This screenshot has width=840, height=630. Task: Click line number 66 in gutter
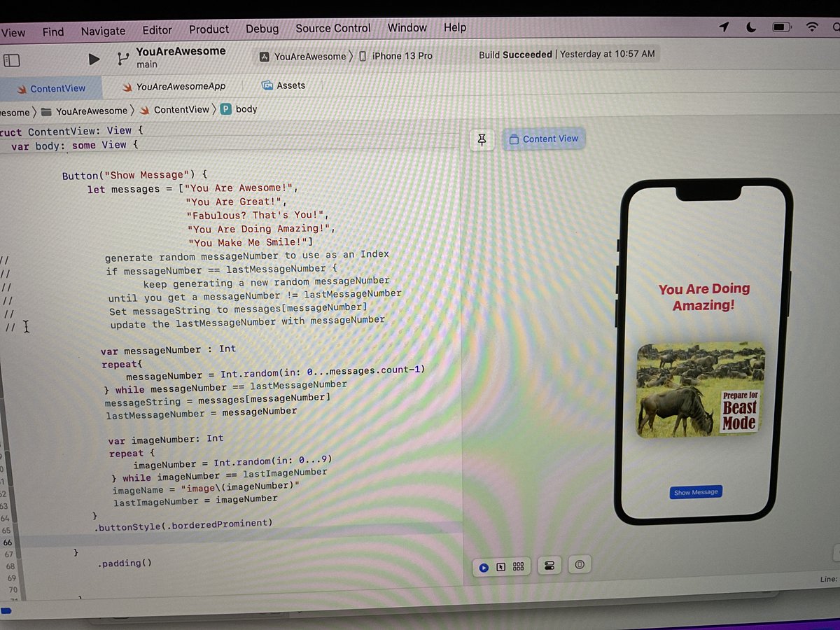[x=8, y=542]
